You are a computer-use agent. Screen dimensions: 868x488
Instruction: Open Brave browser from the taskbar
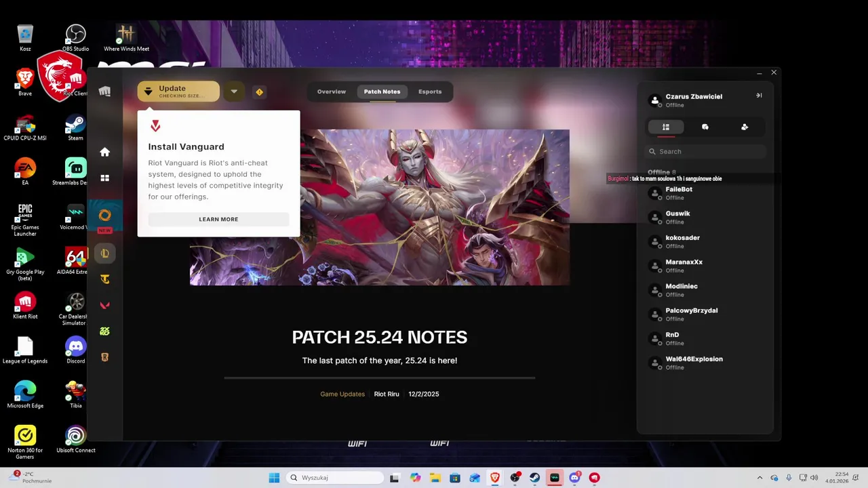(495, 478)
